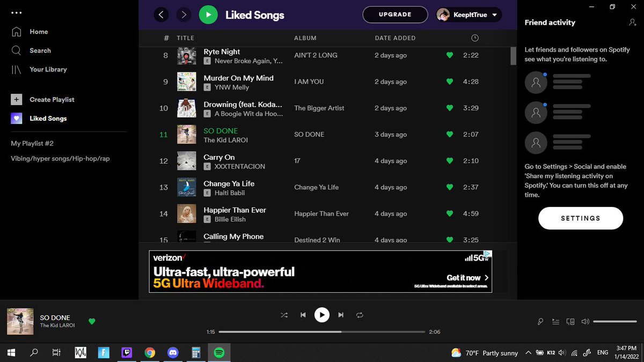644x362 pixels.
Task: Open the lyrics microphone icon
Action: pos(540,321)
